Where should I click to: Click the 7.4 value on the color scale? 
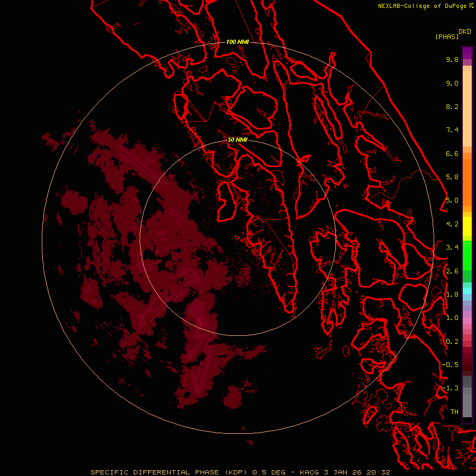(x=452, y=130)
